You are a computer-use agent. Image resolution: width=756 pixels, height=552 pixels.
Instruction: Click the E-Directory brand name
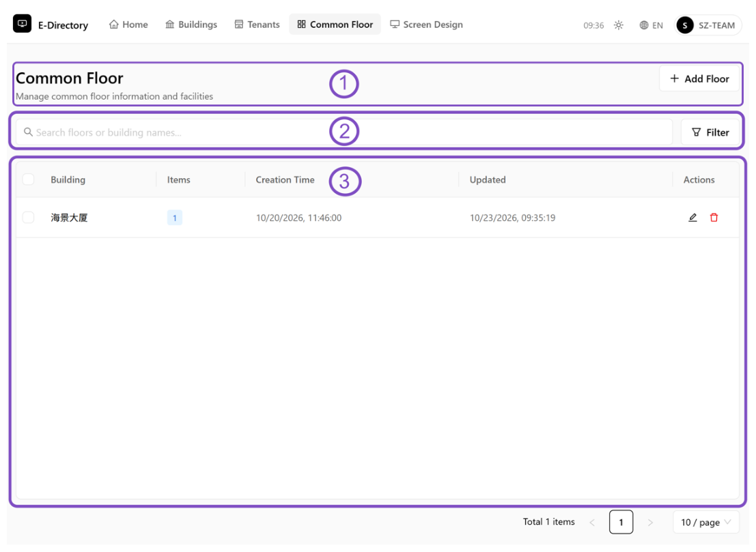(x=63, y=25)
